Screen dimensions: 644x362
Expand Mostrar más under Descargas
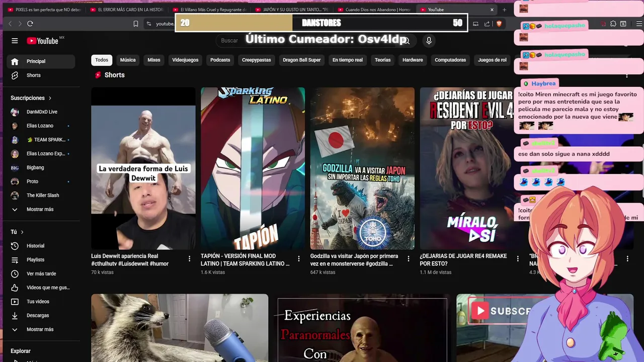tap(41, 329)
